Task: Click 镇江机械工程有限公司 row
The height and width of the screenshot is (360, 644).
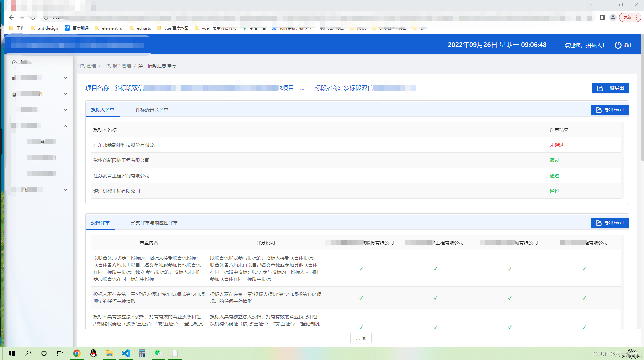Action: (356, 191)
